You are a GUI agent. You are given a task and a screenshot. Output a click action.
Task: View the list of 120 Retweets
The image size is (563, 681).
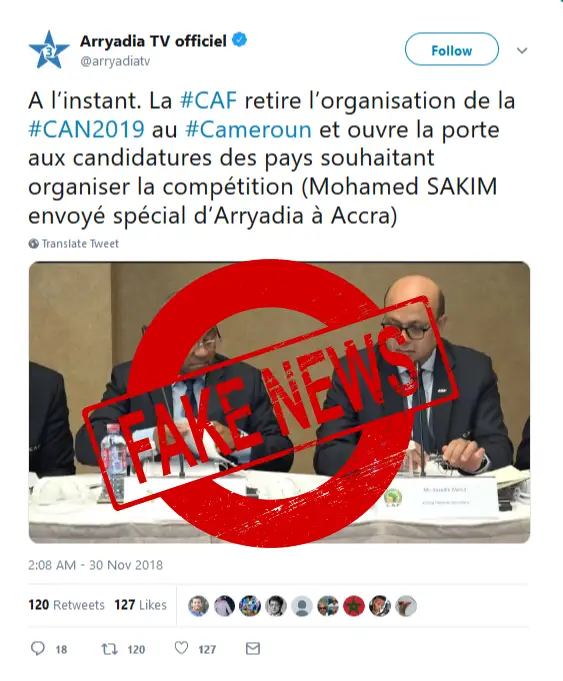pyautogui.click(x=66, y=605)
